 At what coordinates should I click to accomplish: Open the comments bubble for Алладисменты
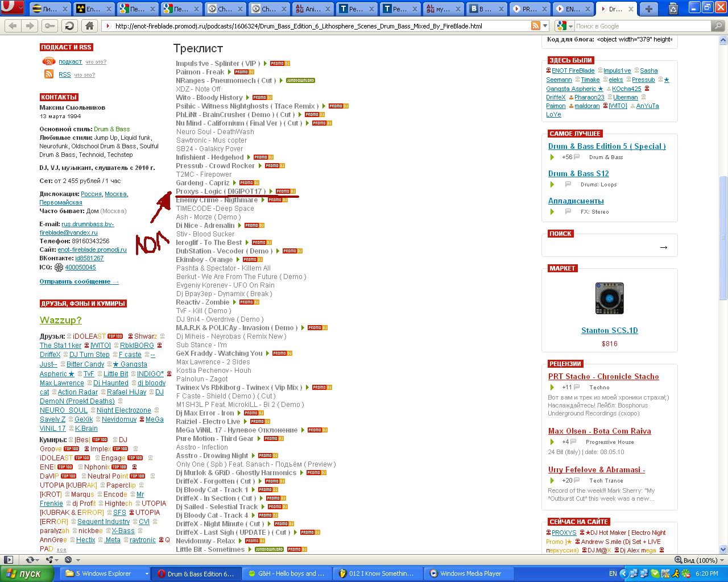[568, 212]
